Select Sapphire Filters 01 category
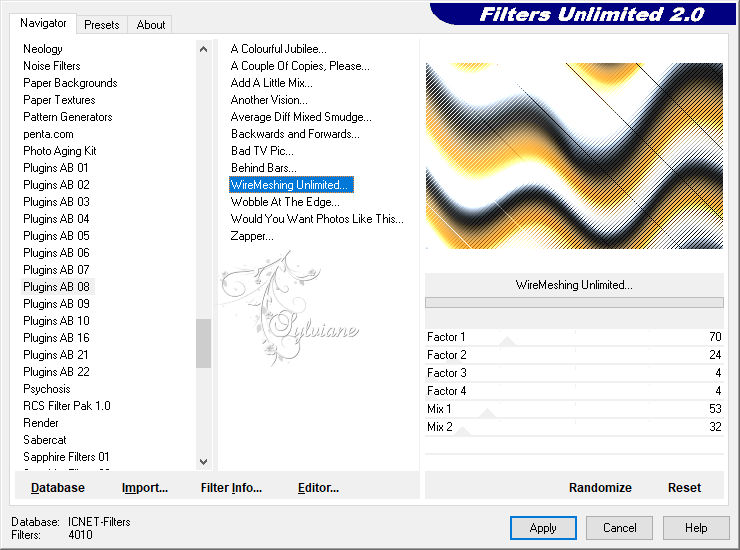Viewport: 740px width, 550px height. (x=66, y=457)
